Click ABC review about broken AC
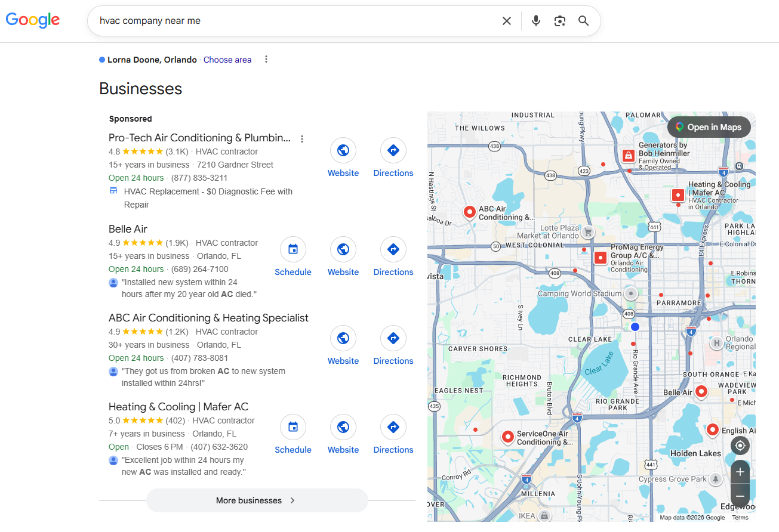 click(204, 377)
